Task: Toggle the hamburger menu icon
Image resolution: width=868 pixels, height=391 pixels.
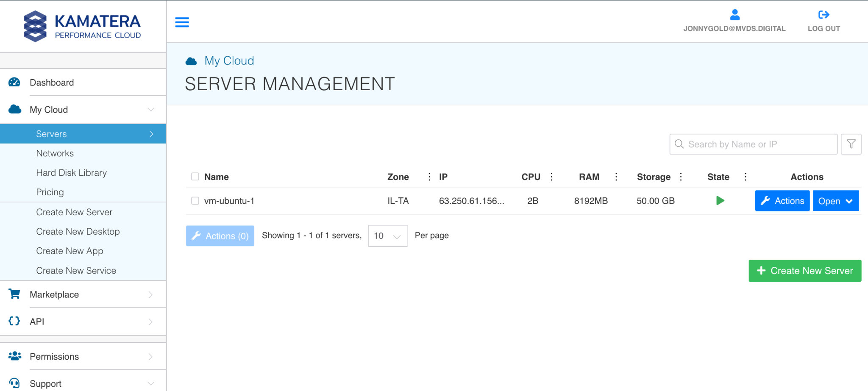Action: click(182, 22)
